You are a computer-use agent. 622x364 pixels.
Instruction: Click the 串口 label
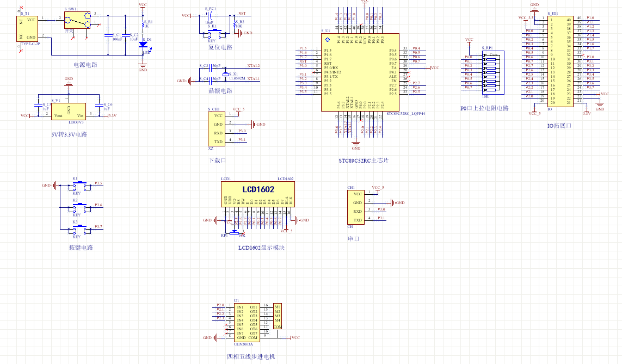(x=353, y=239)
